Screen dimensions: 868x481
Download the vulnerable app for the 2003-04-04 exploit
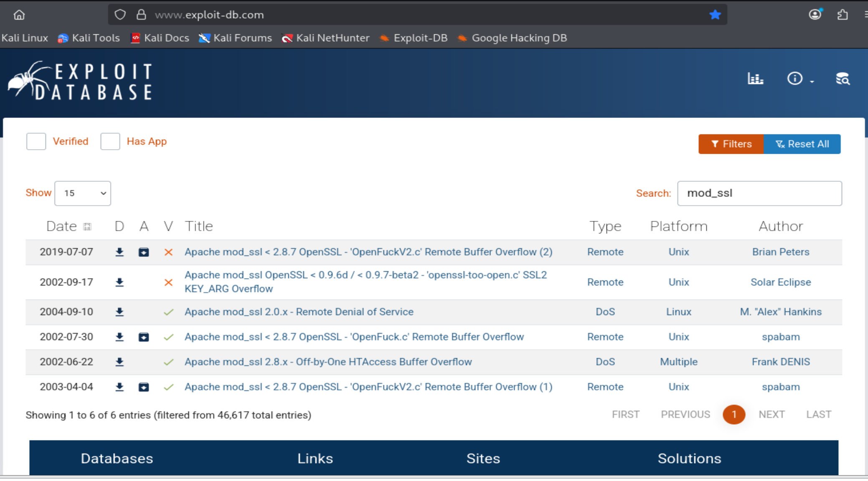(x=144, y=387)
